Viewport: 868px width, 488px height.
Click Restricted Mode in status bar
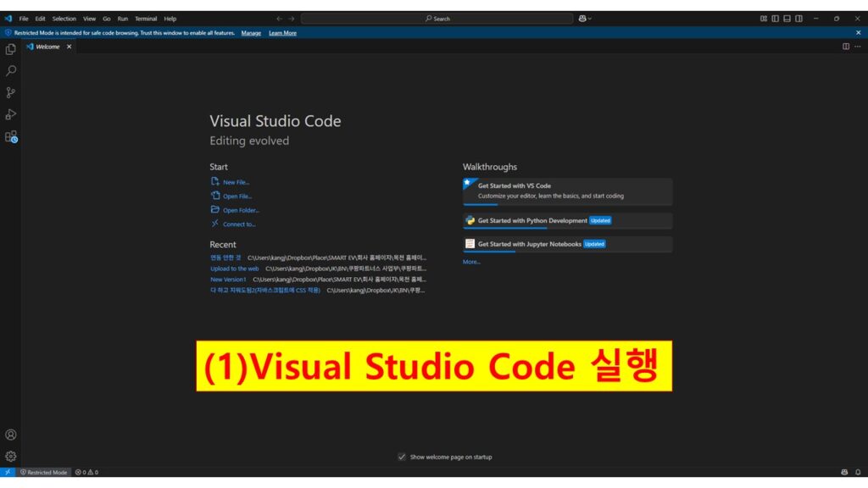point(44,473)
